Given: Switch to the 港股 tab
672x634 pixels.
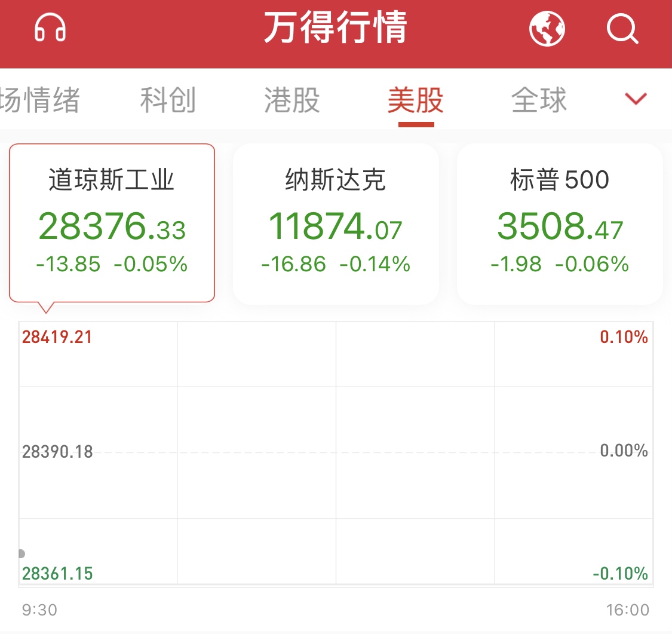Looking at the screenshot, I should [292, 100].
